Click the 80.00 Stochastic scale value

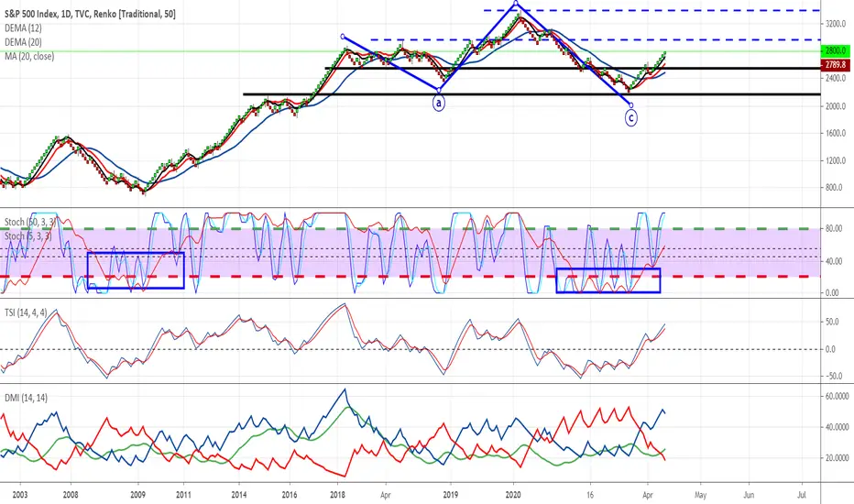pos(834,229)
